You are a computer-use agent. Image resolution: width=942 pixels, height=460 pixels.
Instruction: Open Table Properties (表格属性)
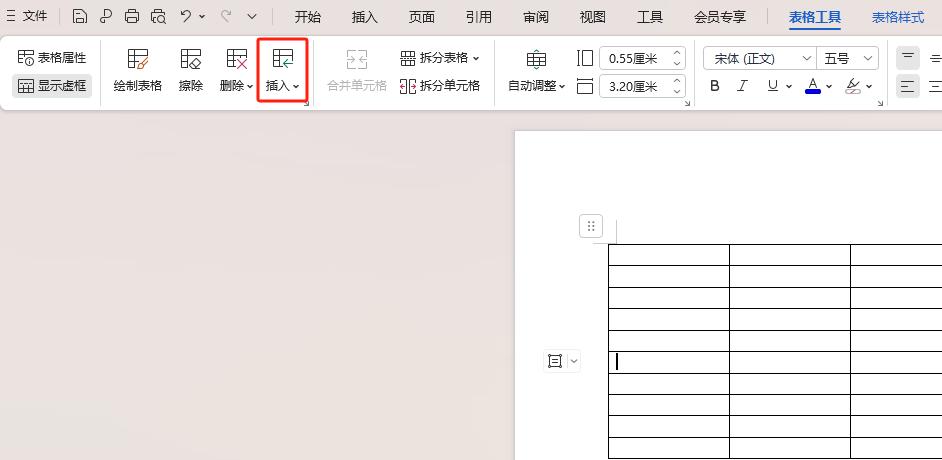coord(52,58)
